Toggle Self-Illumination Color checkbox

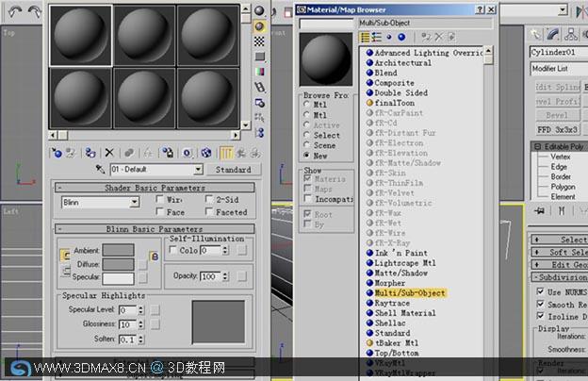[x=172, y=250]
